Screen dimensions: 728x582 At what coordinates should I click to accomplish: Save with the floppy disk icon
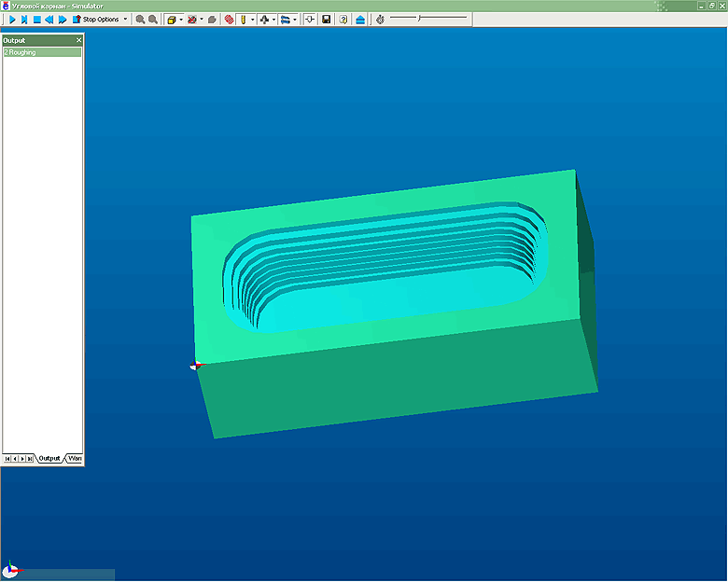tap(327, 20)
